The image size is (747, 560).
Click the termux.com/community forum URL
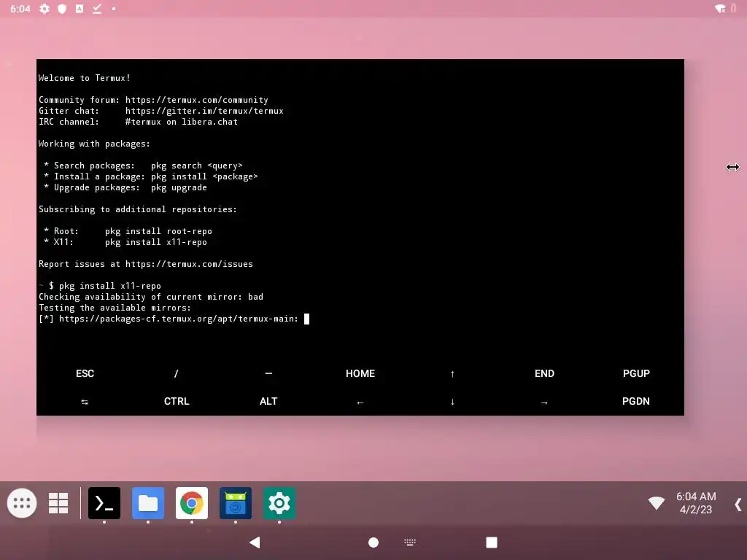[x=197, y=100]
